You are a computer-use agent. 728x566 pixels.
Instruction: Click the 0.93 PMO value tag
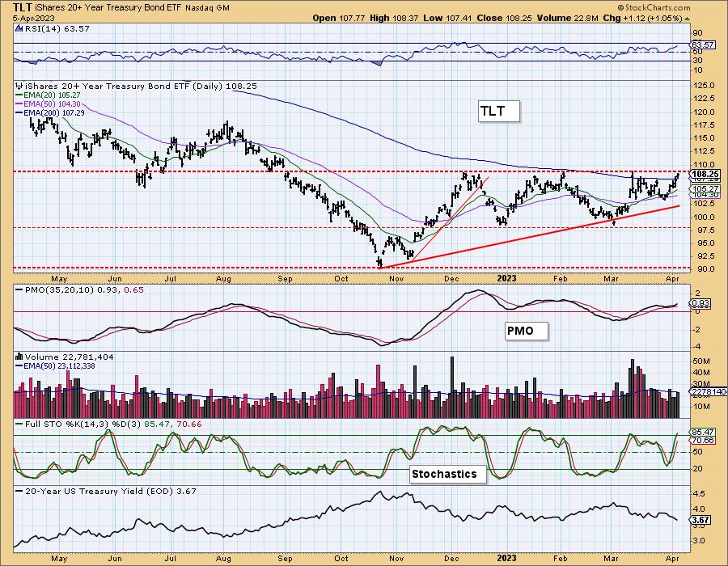pyautogui.click(x=701, y=303)
